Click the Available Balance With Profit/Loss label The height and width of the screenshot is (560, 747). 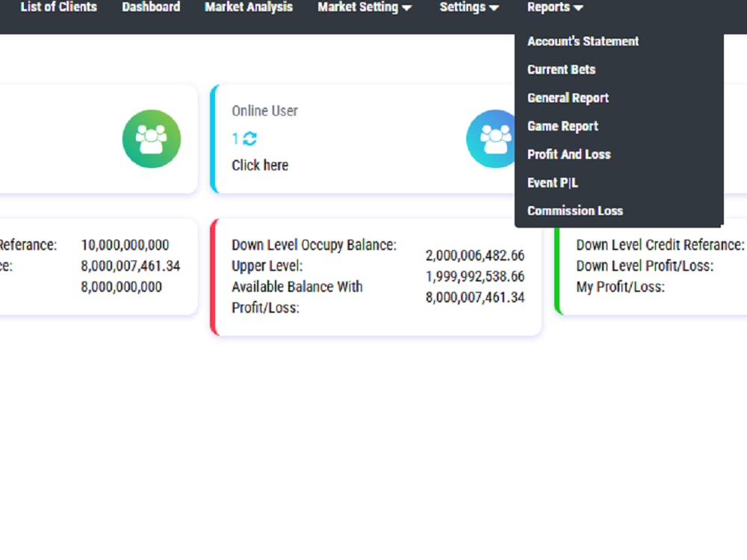tap(297, 297)
